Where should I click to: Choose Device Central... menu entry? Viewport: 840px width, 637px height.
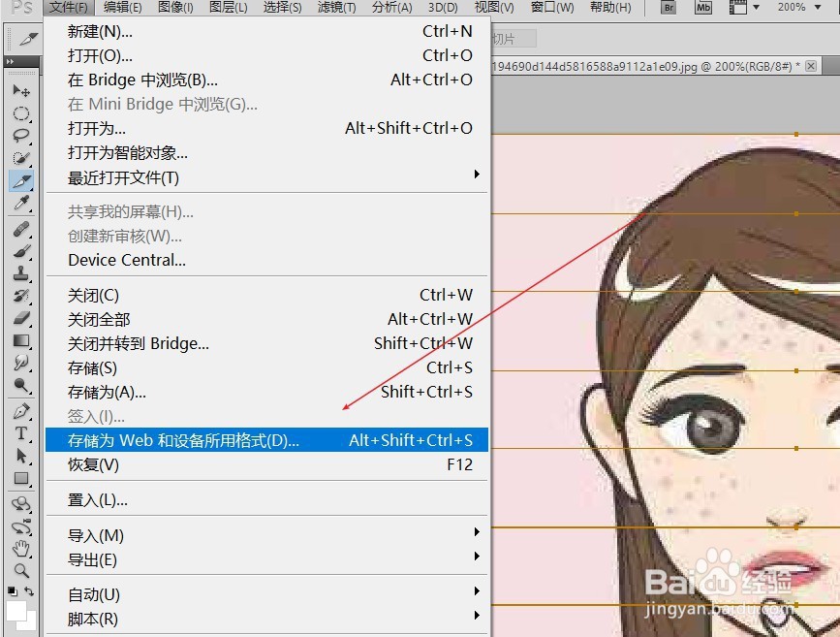point(266,260)
